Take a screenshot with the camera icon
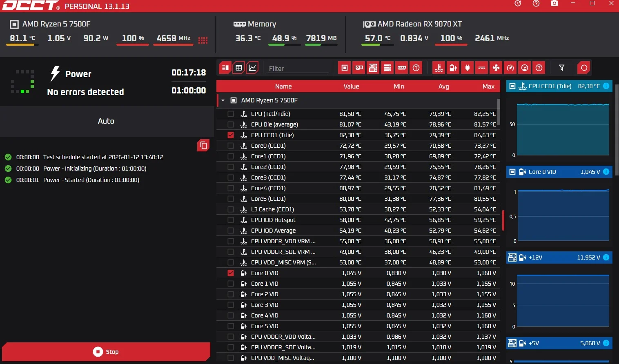Viewport: 619px width, 364px height. point(554,4)
